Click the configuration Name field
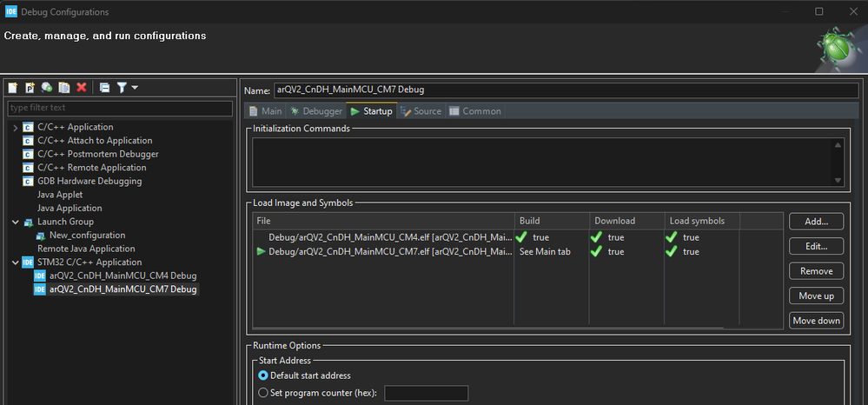The height and width of the screenshot is (405, 868). click(x=566, y=90)
